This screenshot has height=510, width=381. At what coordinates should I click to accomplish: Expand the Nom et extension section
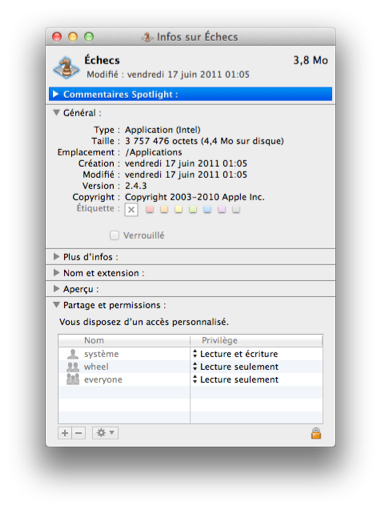pos(56,273)
